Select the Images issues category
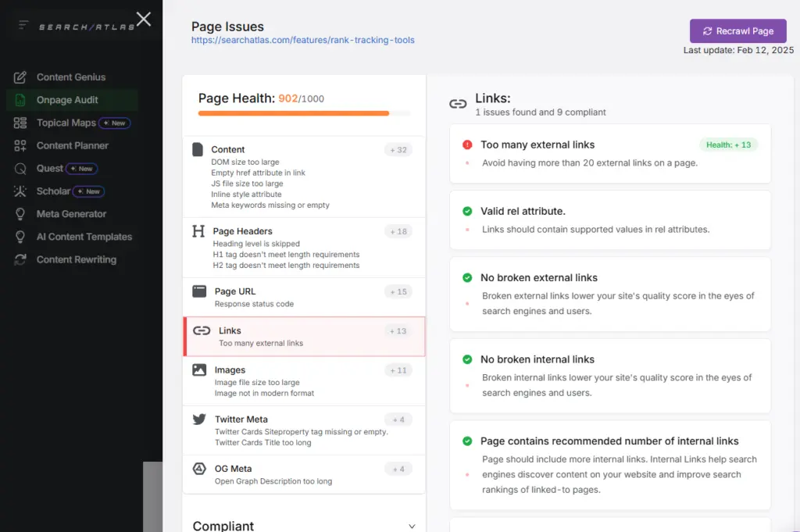The height and width of the screenshot is (532, 800). [x=304, y=381]
